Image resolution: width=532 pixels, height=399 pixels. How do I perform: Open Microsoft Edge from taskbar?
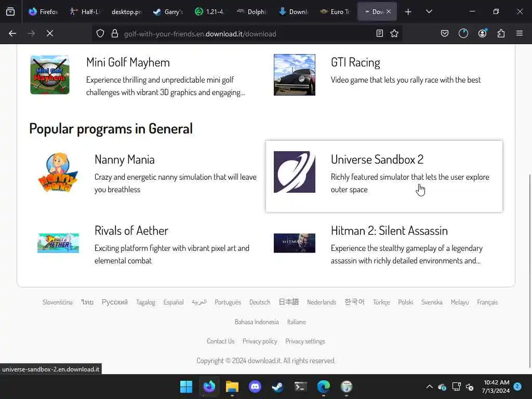pos(323,387)
